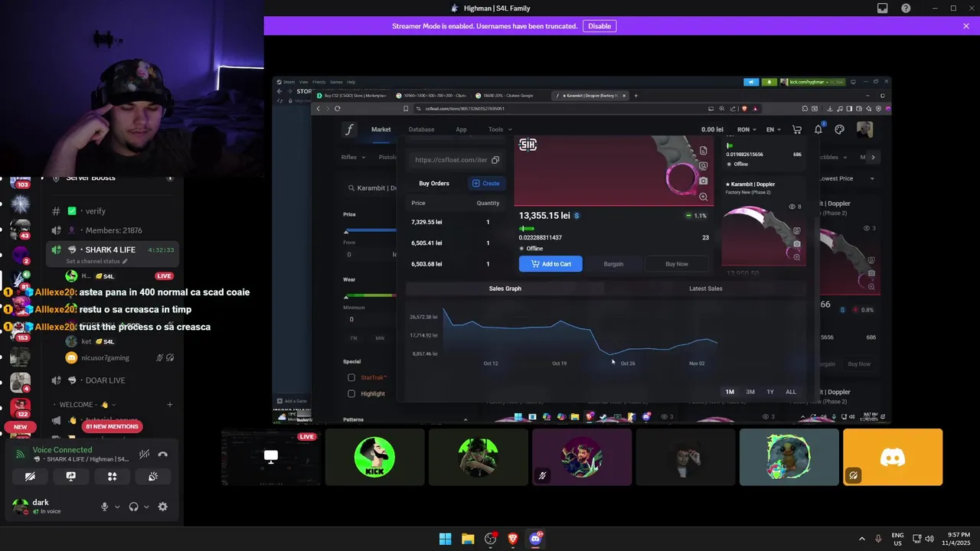Expand the Rifles category dropdown

click(353, 157)
